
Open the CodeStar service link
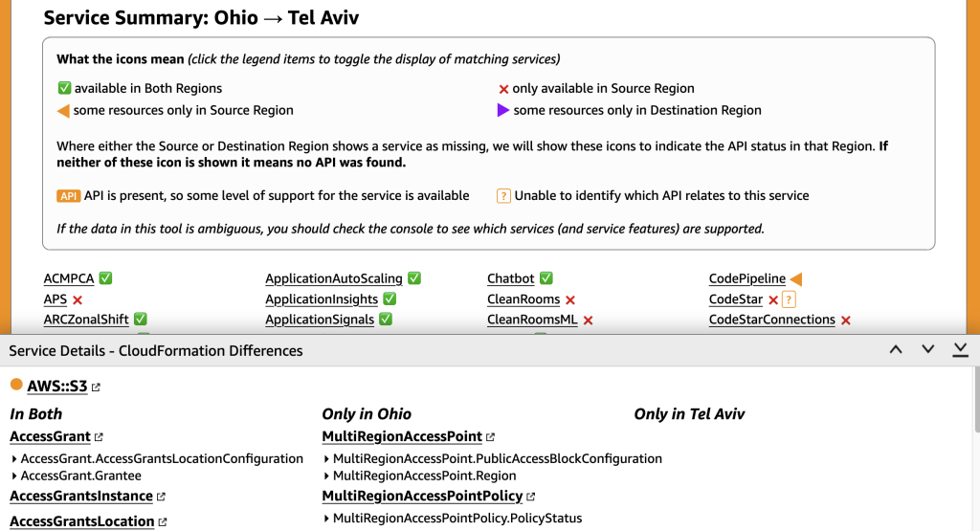[736, 299]
